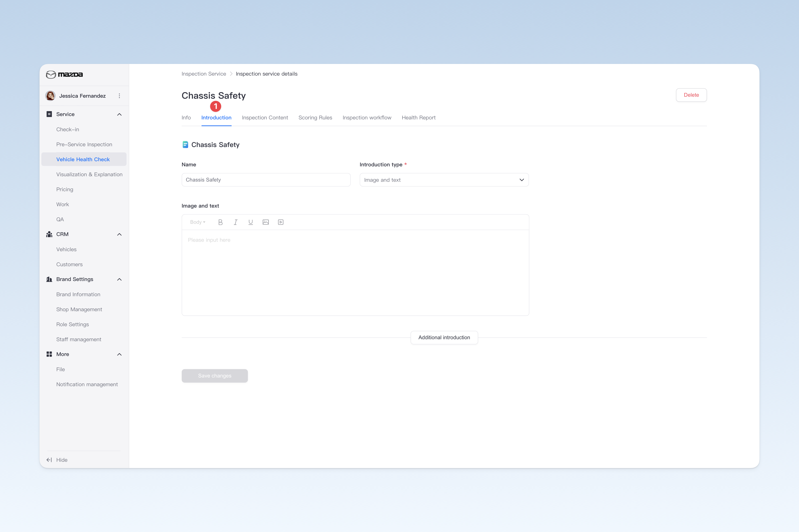Viewport: 799px width, 532px height.
Task: Collapse the More section chevron
Action: pyautogui.click(x=119, y=354)
